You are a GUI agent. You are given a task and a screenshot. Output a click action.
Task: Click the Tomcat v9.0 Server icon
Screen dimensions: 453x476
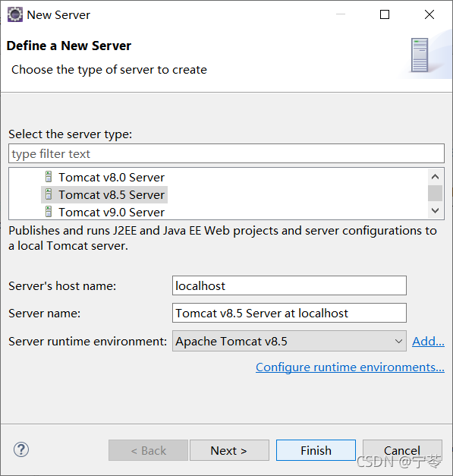coord(49,212)
